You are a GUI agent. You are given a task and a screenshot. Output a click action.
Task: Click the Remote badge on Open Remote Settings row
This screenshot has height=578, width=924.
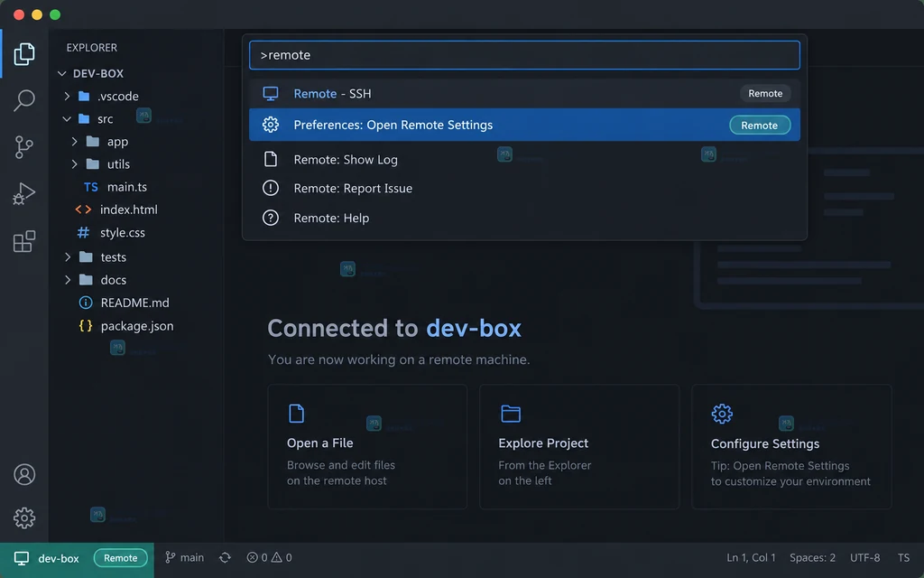click(760, 125)
